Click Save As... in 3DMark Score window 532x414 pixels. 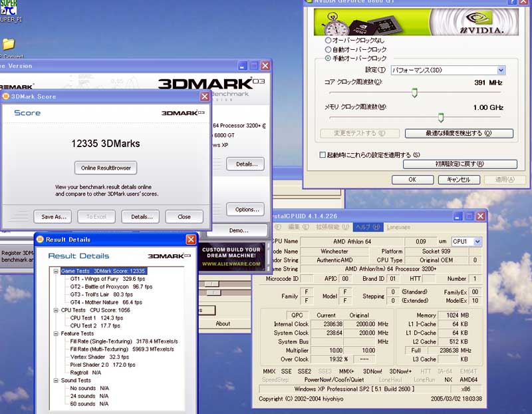[53, 217]
